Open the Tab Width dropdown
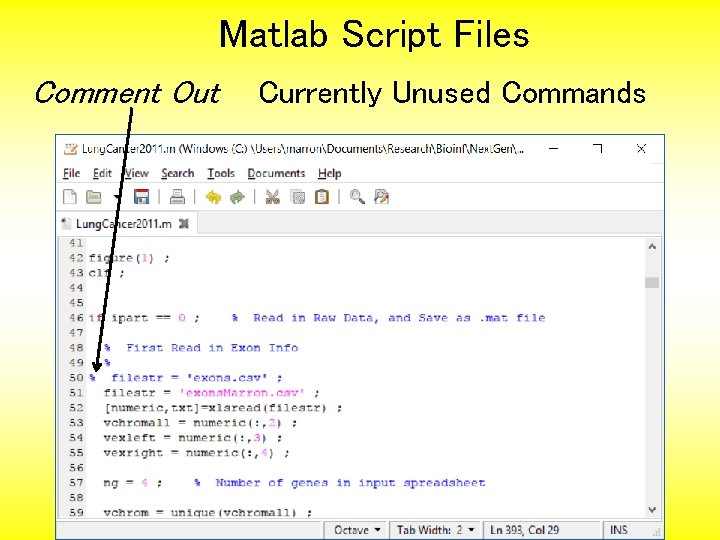Screen dimensions: 720x540 click(435, 530)
